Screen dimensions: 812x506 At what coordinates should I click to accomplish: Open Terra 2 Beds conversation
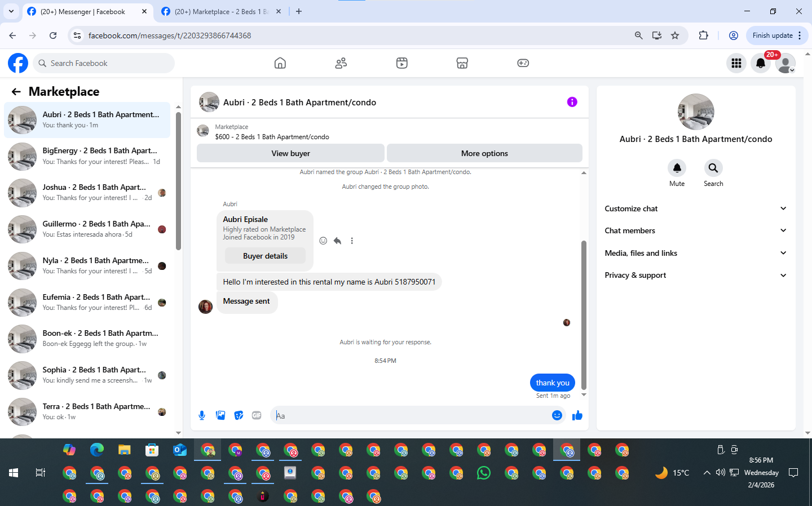tap(87, 412)
